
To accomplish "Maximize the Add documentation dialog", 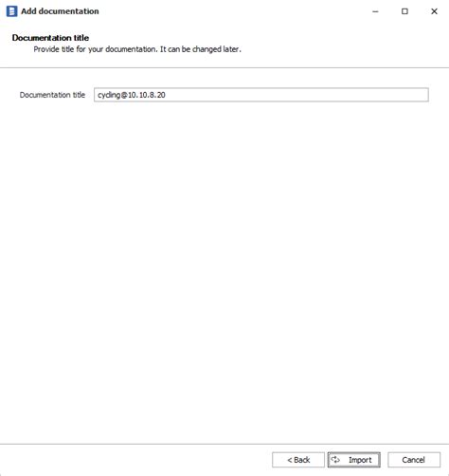I will coord(404,11).
